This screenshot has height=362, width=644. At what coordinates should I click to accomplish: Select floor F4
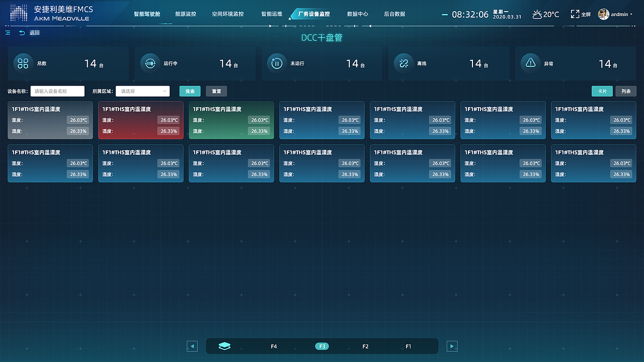(274, 346)
